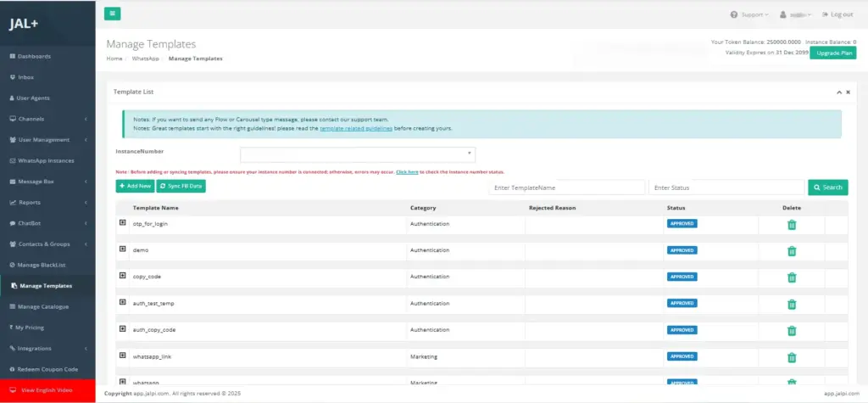Click the Upgrade Plan button
The height and width of the screenshot is (403, 868).
pyautogui.click(x=832, y=53)
